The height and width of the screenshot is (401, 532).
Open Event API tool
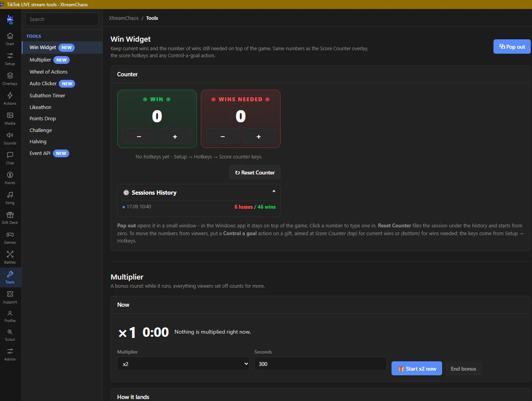pyautogui.click(x=62, y=153)
